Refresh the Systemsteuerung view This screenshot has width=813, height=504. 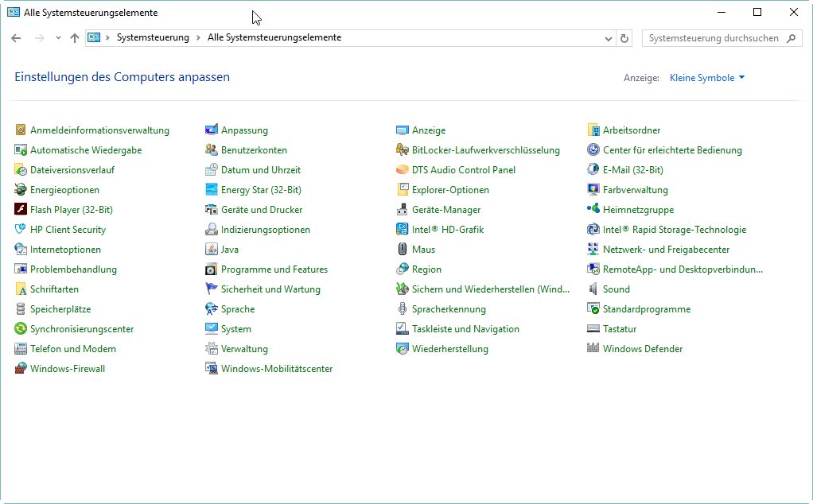[624, 38]
